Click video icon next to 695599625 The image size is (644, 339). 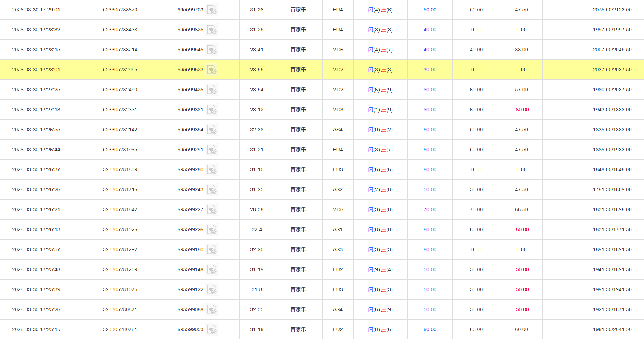212,30
